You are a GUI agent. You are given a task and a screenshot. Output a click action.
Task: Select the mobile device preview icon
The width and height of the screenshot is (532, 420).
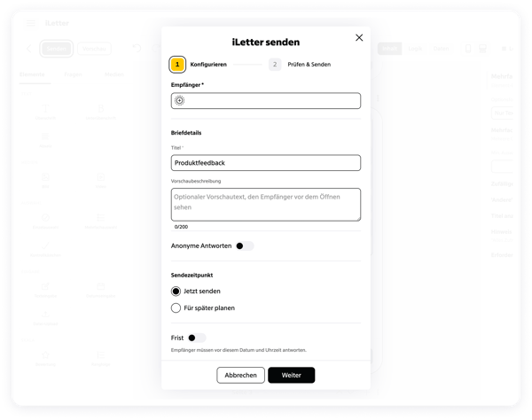pyautogui.click(x=468, y=49)
